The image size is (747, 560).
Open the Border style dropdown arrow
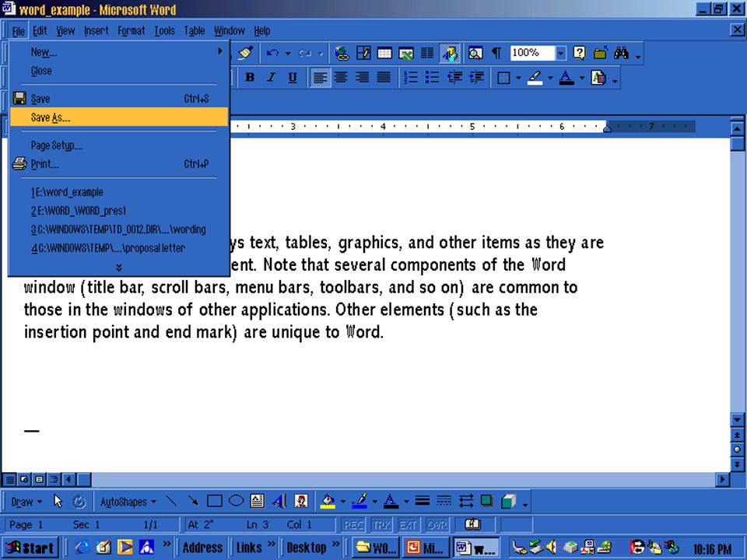click(518, 78)
